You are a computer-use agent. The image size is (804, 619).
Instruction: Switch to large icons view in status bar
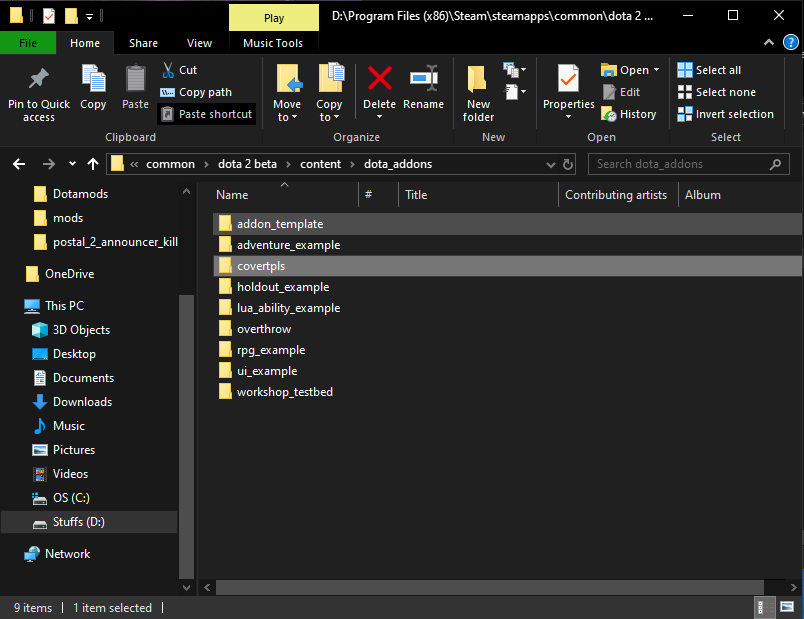[787, 608]
